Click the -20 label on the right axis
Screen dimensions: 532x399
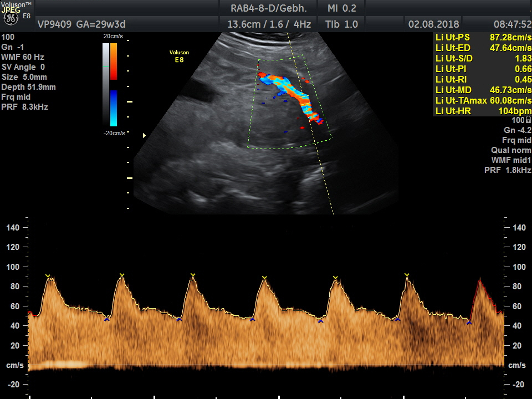518,385
